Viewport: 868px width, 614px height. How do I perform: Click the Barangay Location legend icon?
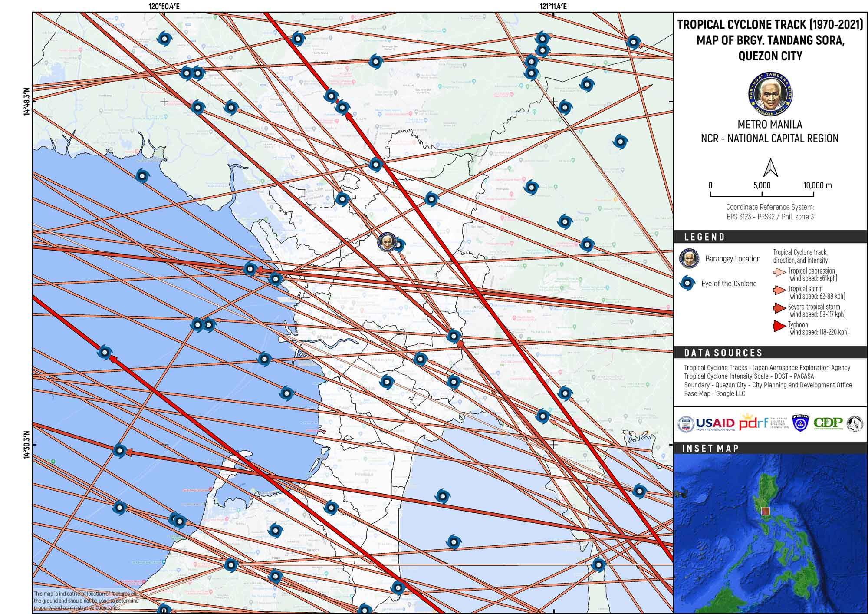pyautogui.click(x=689, y=259)
